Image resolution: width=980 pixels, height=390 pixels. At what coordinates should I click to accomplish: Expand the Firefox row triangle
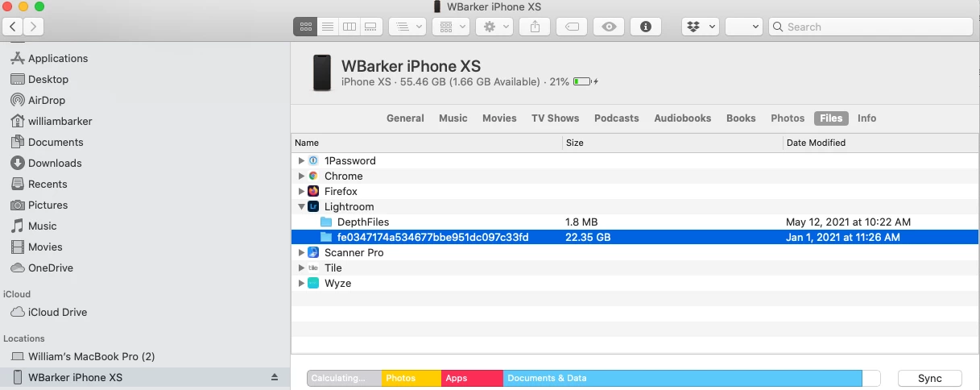301,191
